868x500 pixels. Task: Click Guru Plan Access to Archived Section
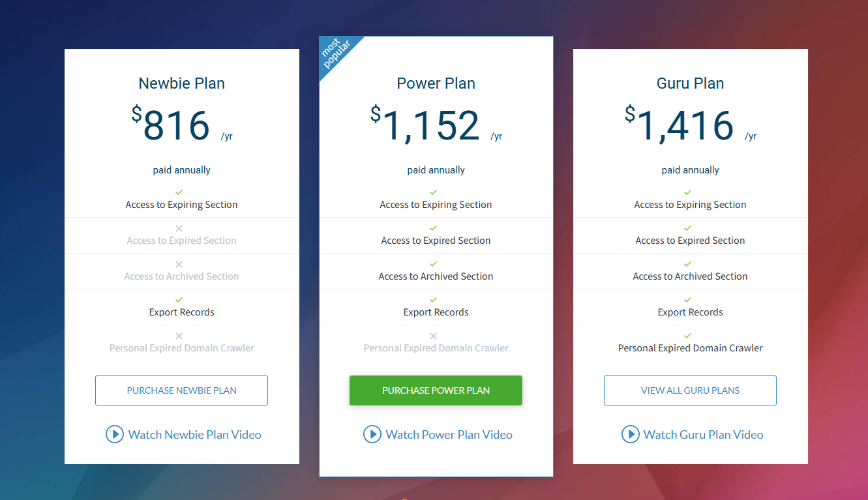pos(690,276)
